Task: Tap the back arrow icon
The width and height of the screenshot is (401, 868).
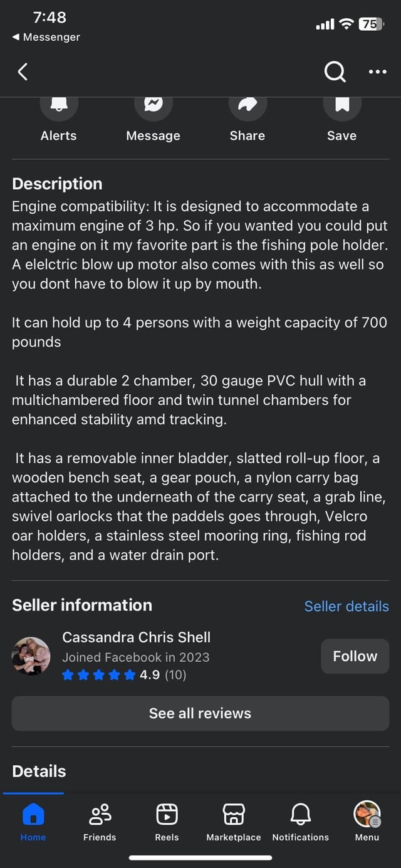Action: click(23, 72)
